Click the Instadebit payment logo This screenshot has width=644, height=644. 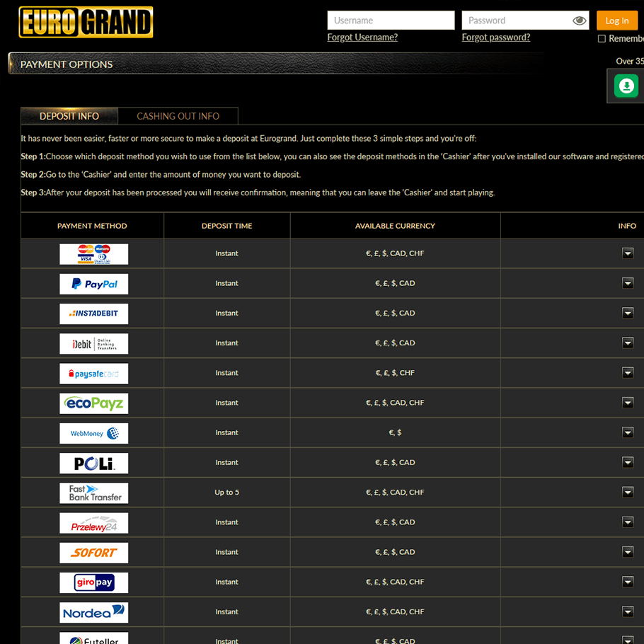[x=93, y=314]
